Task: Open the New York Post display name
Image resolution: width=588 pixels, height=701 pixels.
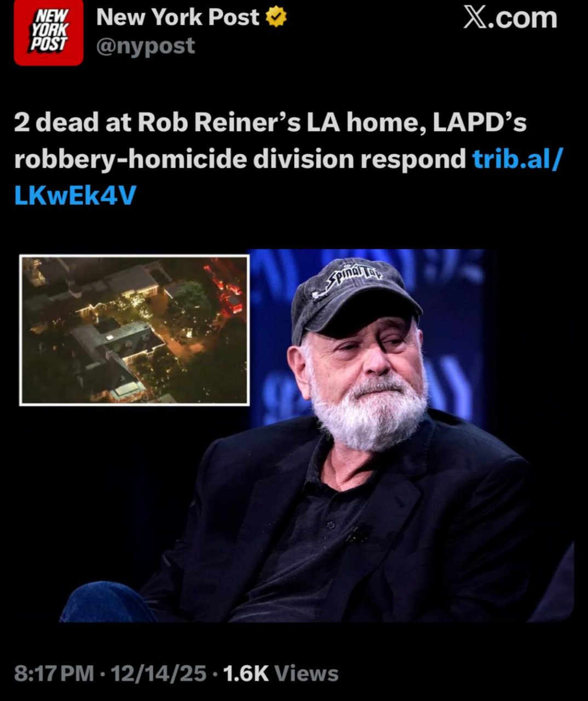Action: 177,18
